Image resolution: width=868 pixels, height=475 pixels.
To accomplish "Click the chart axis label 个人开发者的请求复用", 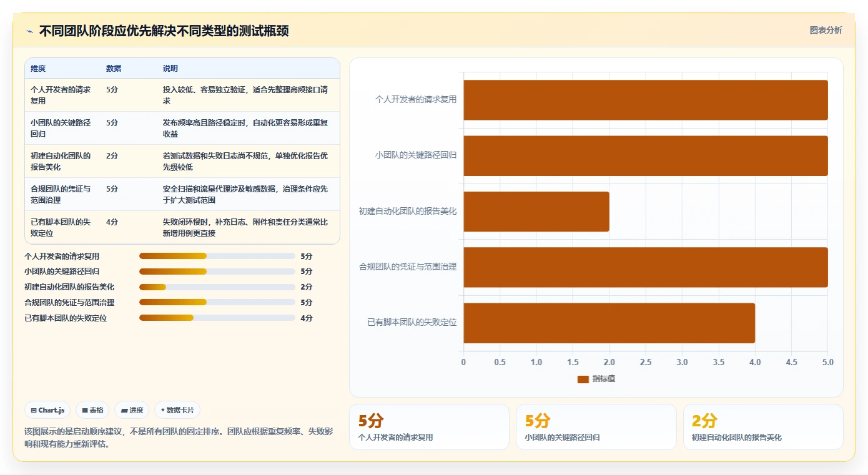I will click(x=416, y=99).
